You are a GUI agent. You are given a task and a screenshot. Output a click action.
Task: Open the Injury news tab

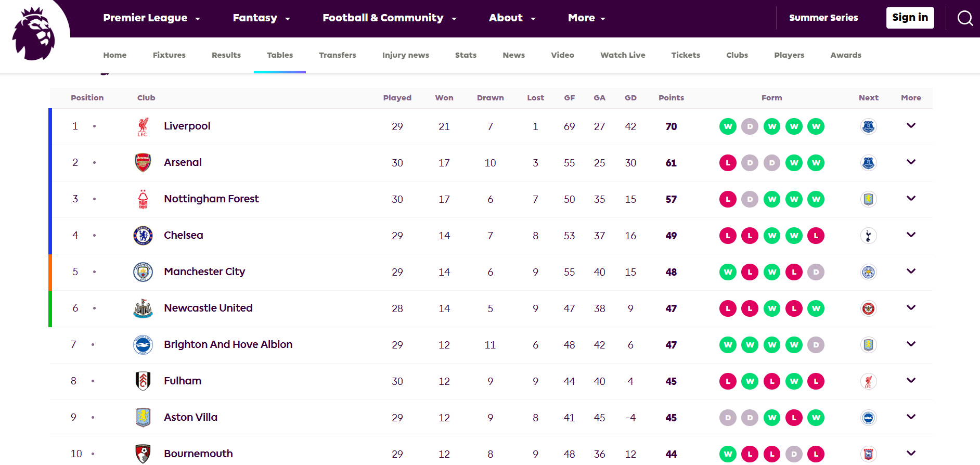[406, 55]
